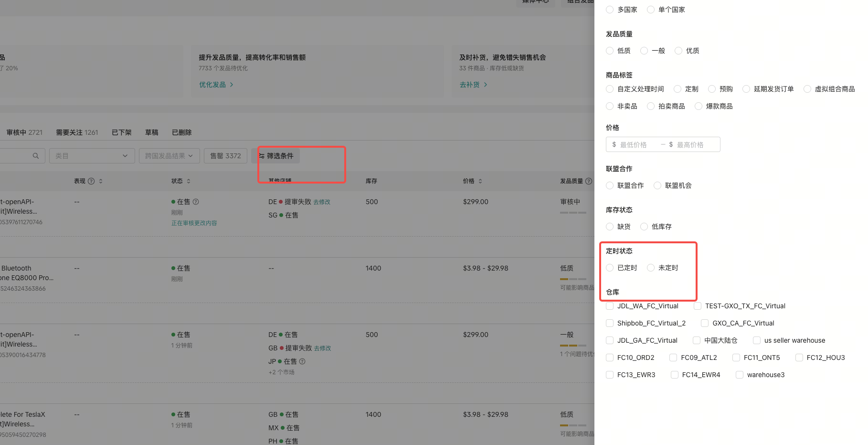Select the 已定时 radio option

(x=610, y=268)
